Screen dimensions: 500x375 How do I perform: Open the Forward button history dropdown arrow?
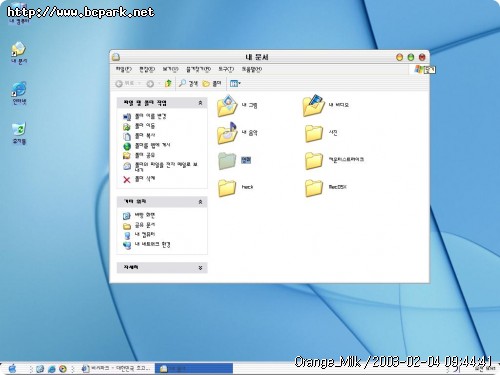pos(159,84)
